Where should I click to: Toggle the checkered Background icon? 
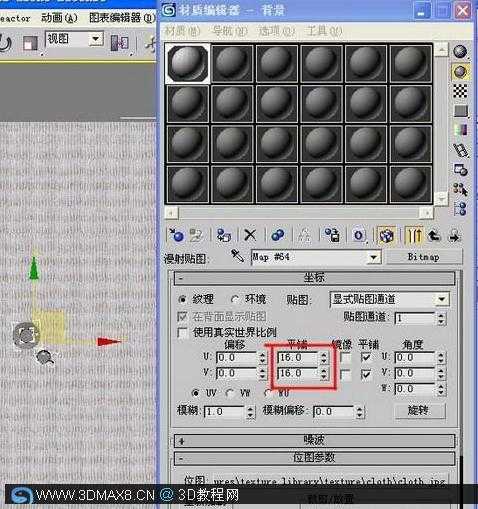pos(460,91)
